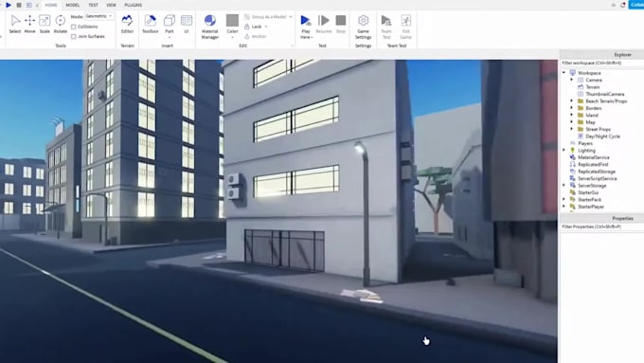Expand the ServerStorage node arrow
Screen dimensions: 644x363
pos(563,186)
